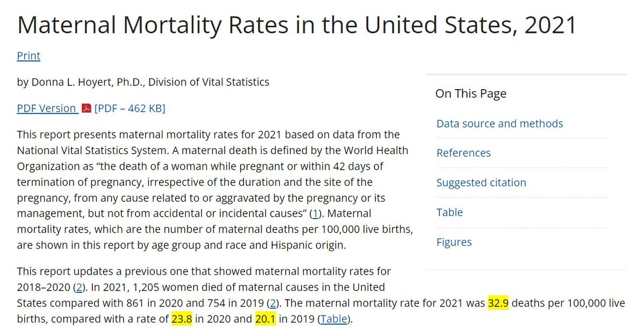Click reference 2 link after 754 in 2019
The width and height of the screenshot is (644, 335).
273,303
